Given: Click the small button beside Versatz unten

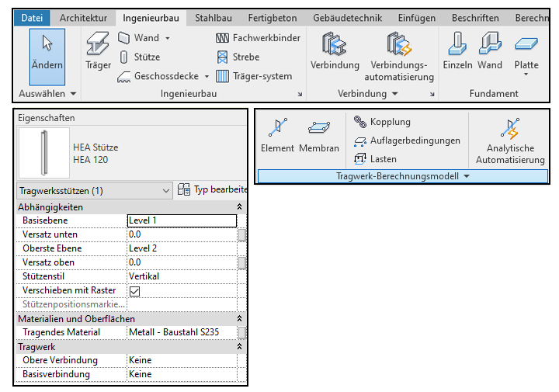Looking at the screenshot, I should tap(241, 235).
